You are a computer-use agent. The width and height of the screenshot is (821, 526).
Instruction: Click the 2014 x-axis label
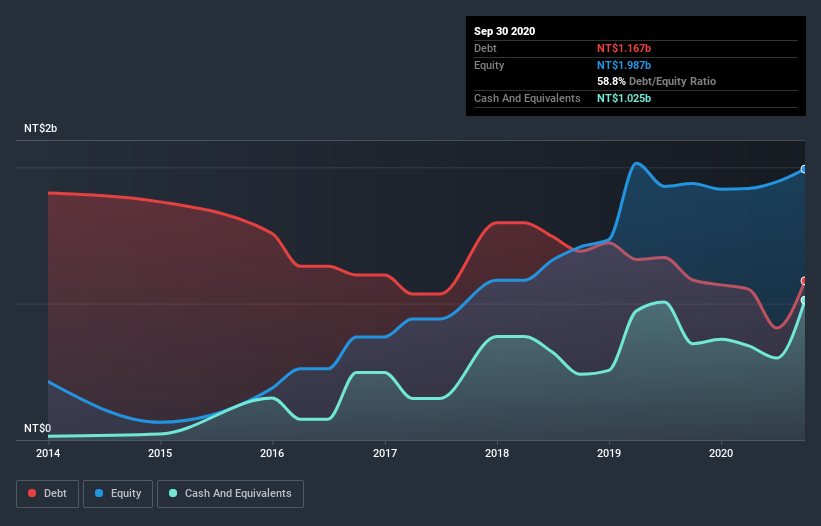click(48, 453)
